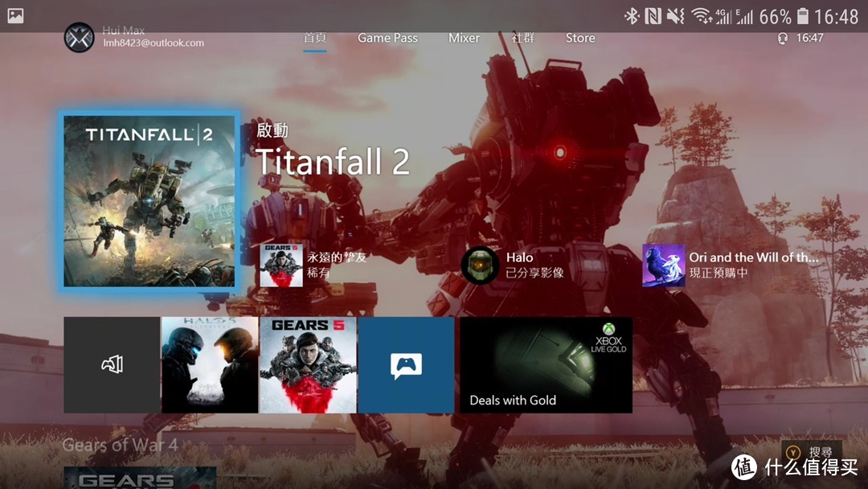Launch Titanfall 2 from the large cover tile

pos(149,201)
